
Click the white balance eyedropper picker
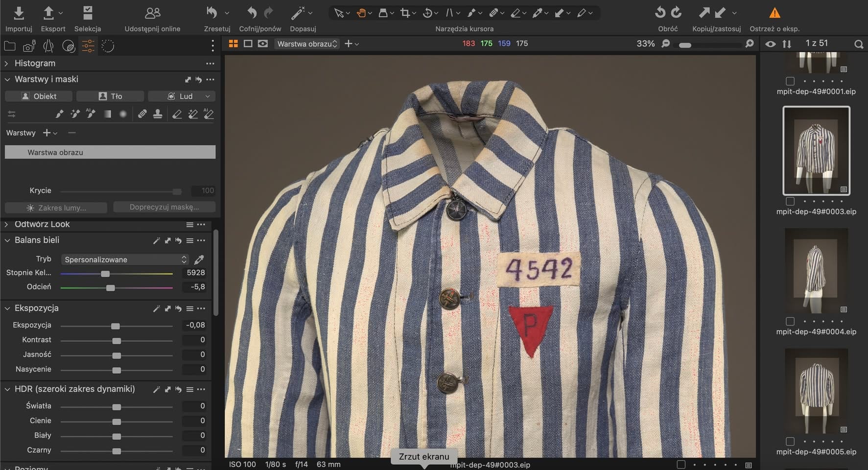click(199, 259)
